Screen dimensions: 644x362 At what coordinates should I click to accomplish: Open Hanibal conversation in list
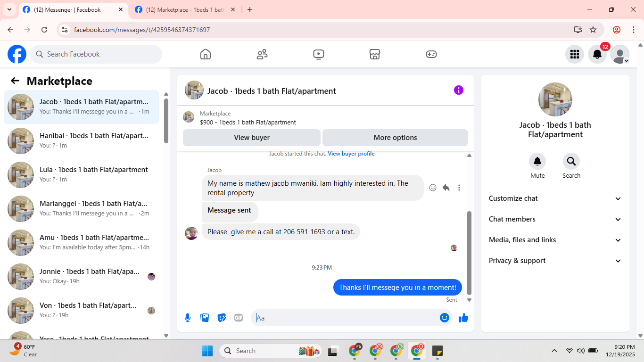click(81, 141)
